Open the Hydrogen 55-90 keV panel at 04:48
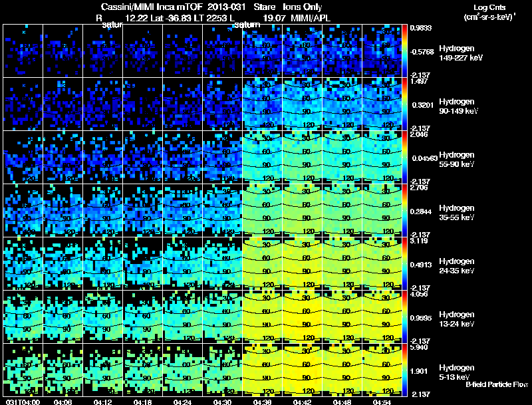This screenshot has width=532, height=405. click(x=342, y=158)
